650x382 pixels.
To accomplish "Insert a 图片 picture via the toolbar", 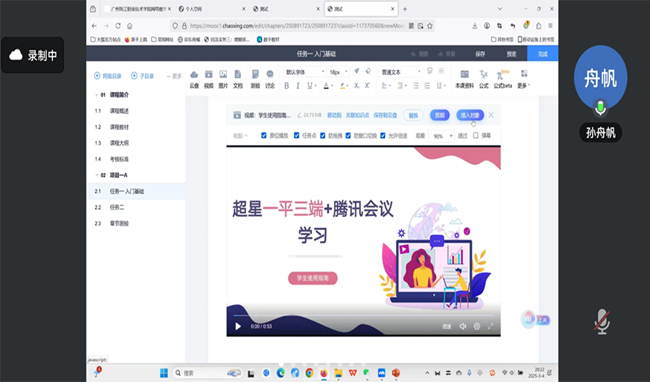I will click(x=223, y=79).
